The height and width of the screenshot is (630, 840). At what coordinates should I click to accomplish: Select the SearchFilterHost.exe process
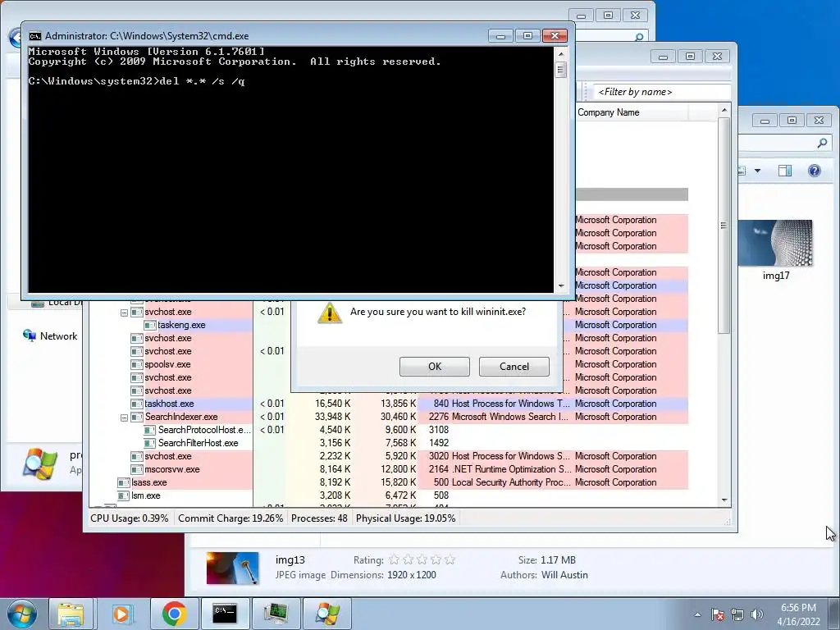click(x=198, y=443)
